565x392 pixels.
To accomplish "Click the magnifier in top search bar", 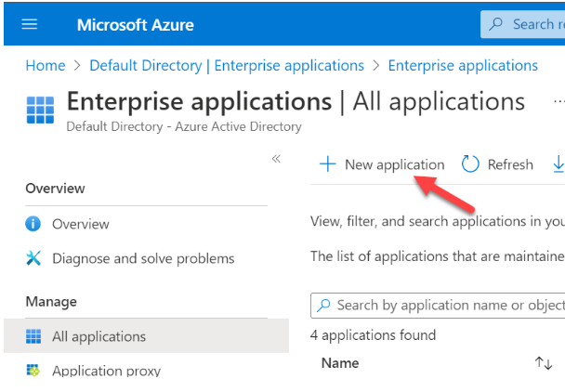I will [496, 24].
